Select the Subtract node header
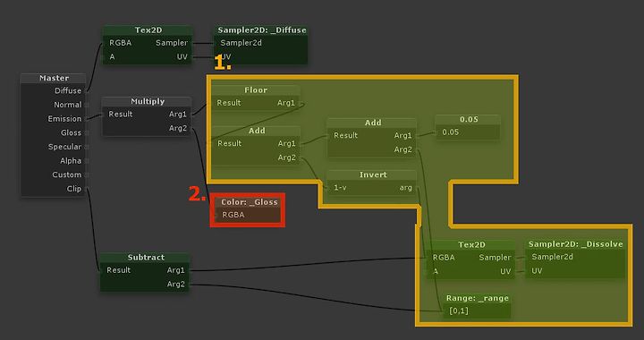The height and width of the screenshot is (340, 644). click(146, 258)
